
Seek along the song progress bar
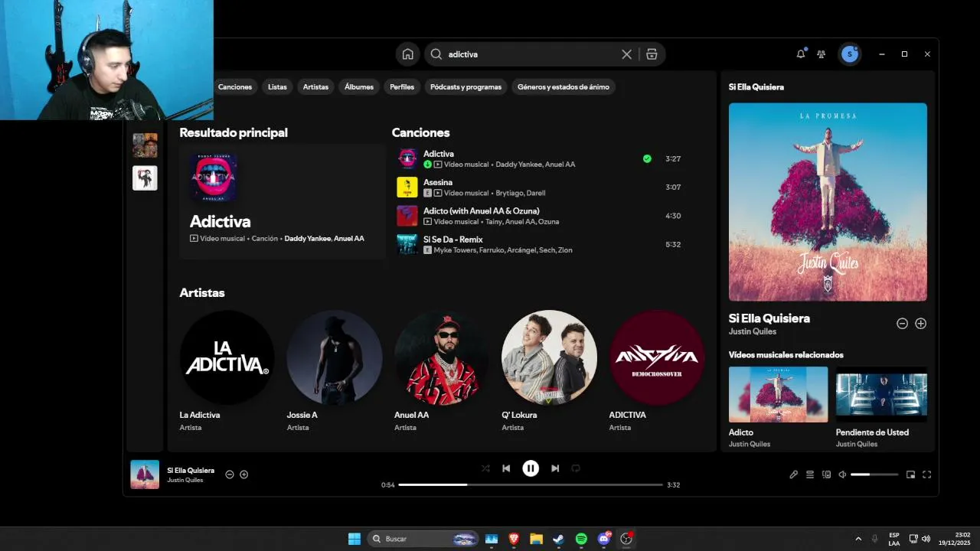(x=531, y=485)
